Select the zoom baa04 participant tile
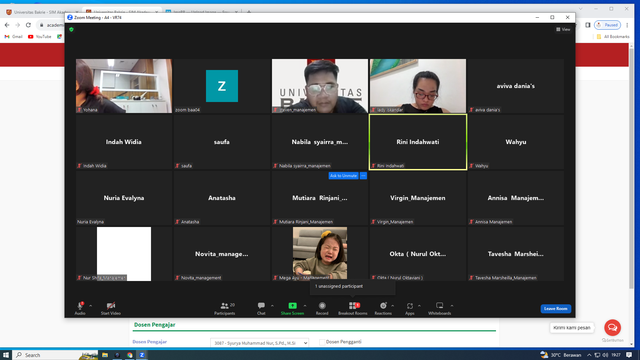Viewport: 640px width, 360px height. (x=222, y=86)
